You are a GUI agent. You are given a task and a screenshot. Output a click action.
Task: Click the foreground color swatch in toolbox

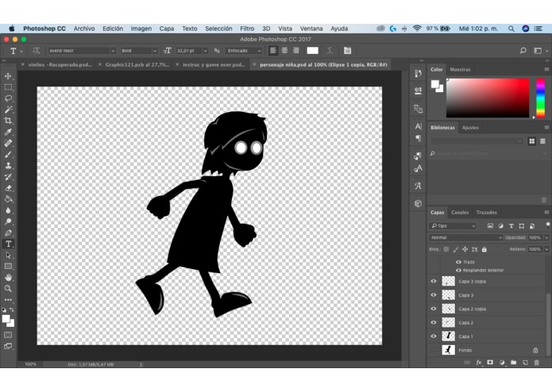point(6,319)
